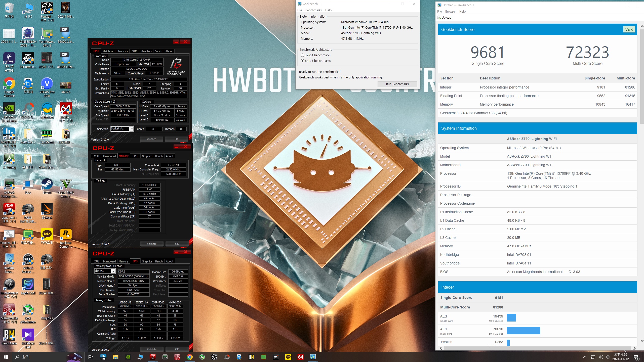Click the volume icon in system tray
The height and width of the screenshot is (362, 644).
tap(601, 357)
